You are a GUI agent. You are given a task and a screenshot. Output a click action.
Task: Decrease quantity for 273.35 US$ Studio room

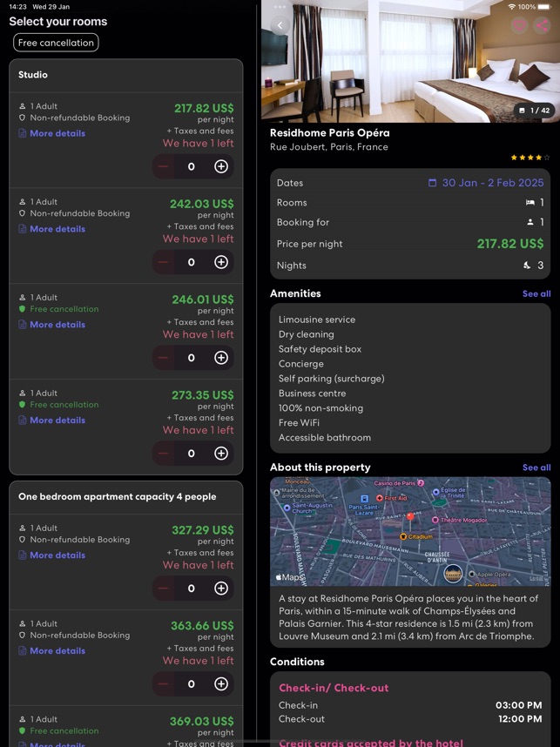(163, 453)
